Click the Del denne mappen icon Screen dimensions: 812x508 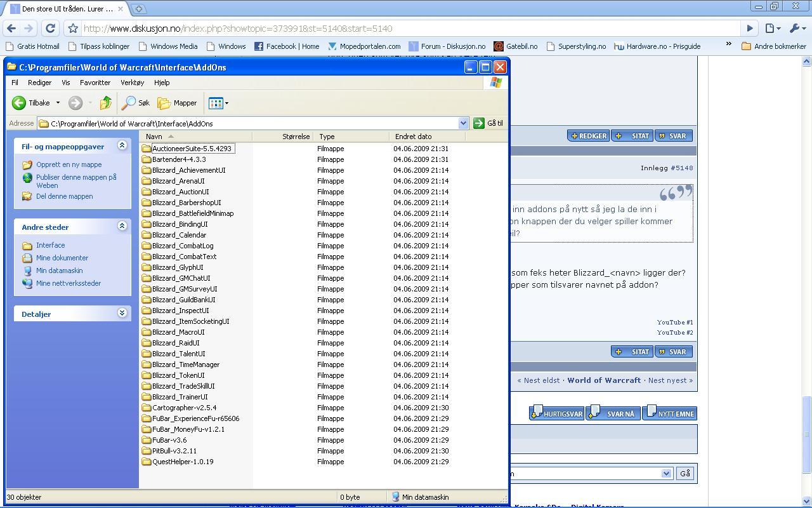(x=27, y=196)
